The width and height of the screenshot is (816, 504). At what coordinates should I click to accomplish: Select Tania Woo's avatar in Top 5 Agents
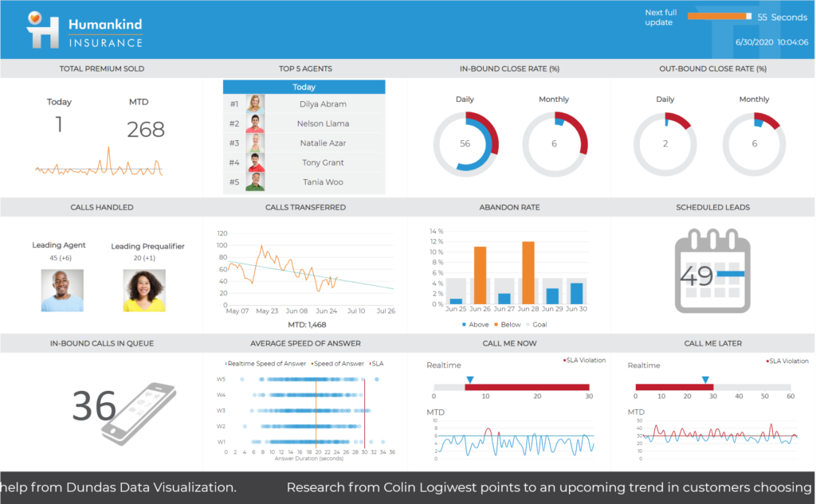click(x=255, y=182)
